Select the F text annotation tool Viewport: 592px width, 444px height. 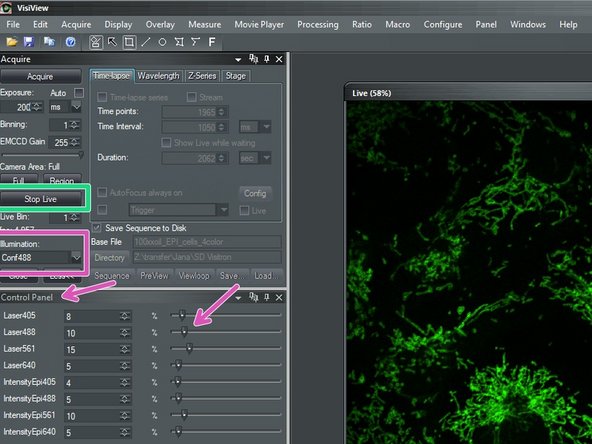[x=212, y=42]
